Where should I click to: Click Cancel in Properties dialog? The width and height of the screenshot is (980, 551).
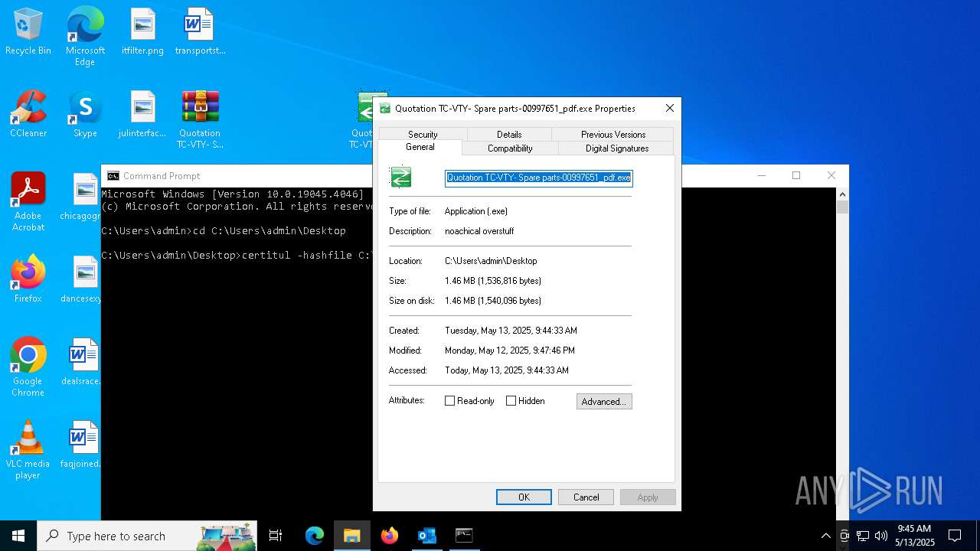coord(586,497)
